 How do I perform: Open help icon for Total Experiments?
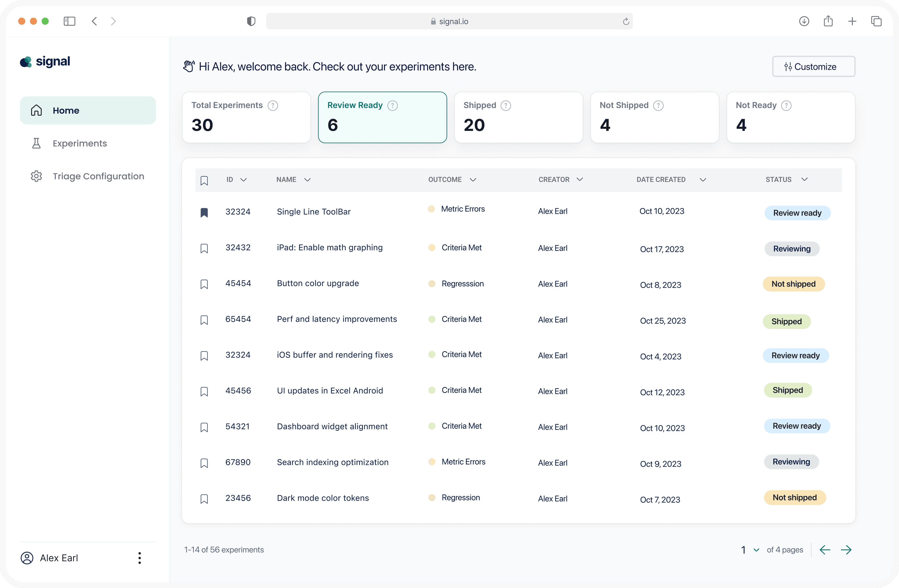tap(273, 105)
